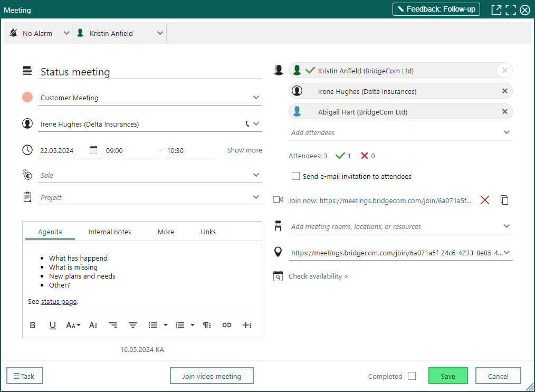The height and width of the screenshot is (392, 535).
Task: Click the bulleted list icon
Action: coord(153,325)
